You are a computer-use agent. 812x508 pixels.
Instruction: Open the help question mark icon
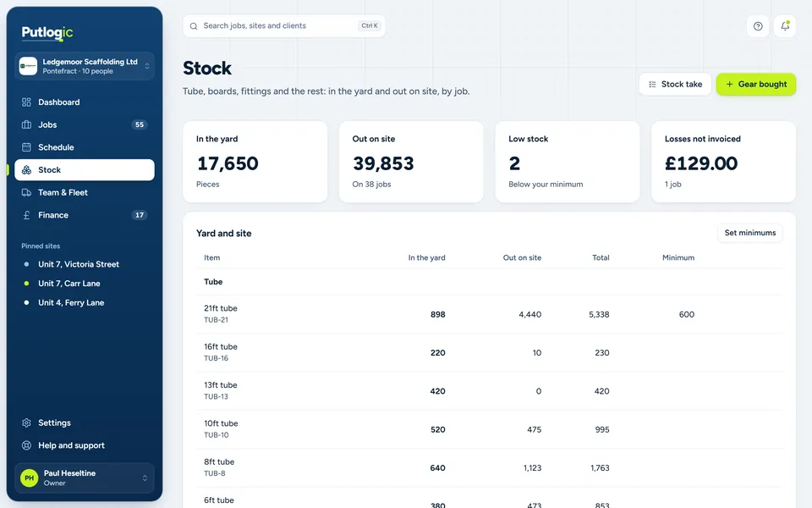pyautogui.click(x=758, y=26)
